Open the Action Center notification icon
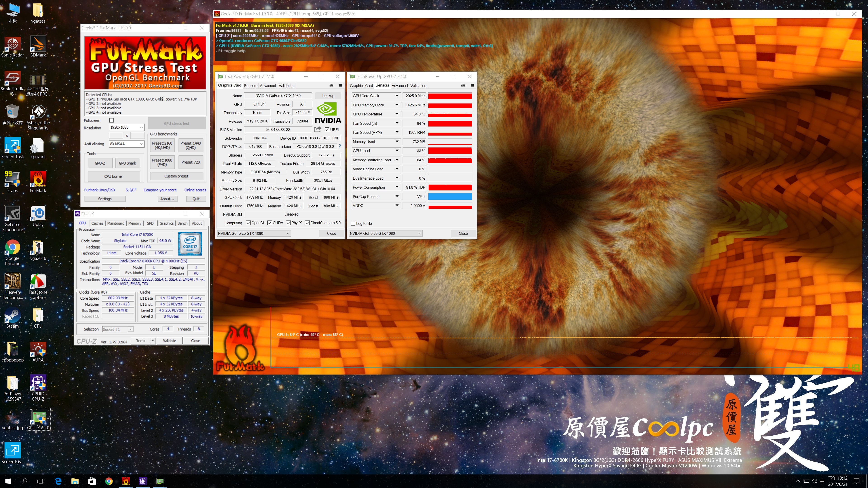This screenshot has height=488, width=868. [857, 481]
